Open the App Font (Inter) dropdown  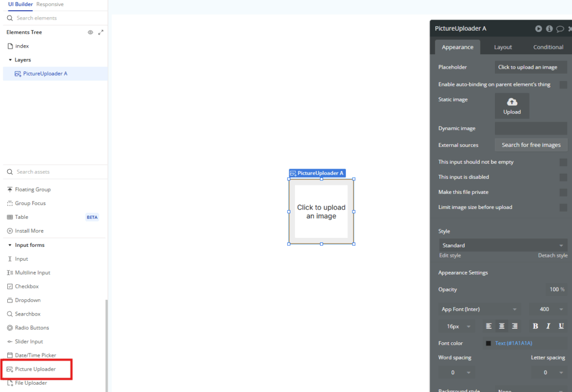pos(480,309)
